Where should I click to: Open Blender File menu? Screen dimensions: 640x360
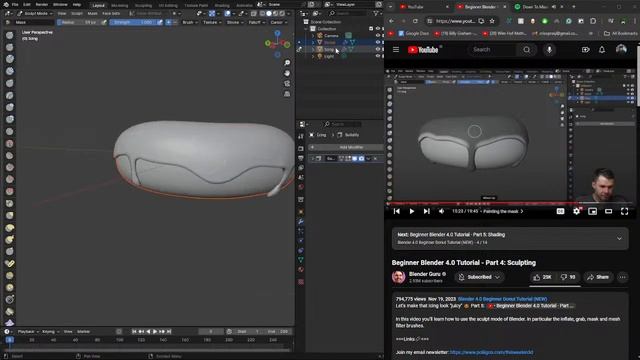15,4
